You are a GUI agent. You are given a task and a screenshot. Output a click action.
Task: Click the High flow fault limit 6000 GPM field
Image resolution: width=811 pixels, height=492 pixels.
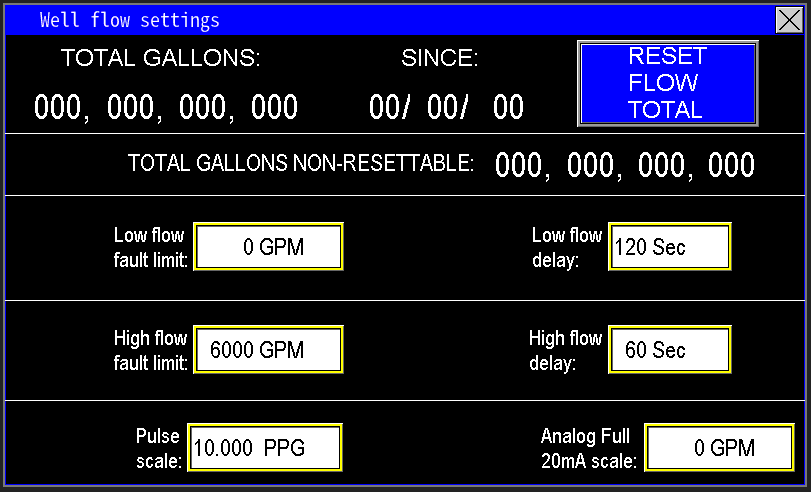pos(268,350)
